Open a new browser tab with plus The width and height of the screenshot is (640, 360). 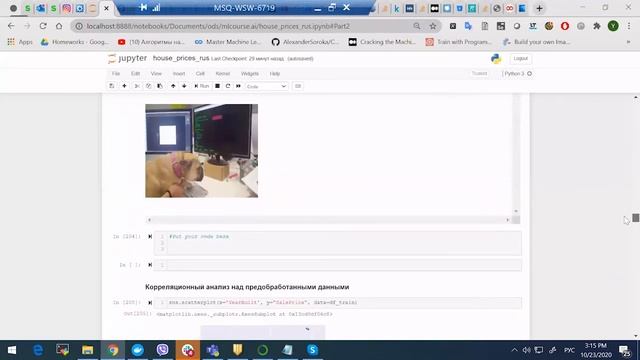coord(539,8)
